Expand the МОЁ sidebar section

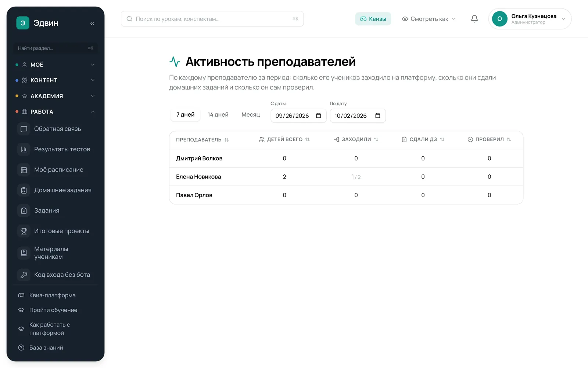click(x=55, y=65)
